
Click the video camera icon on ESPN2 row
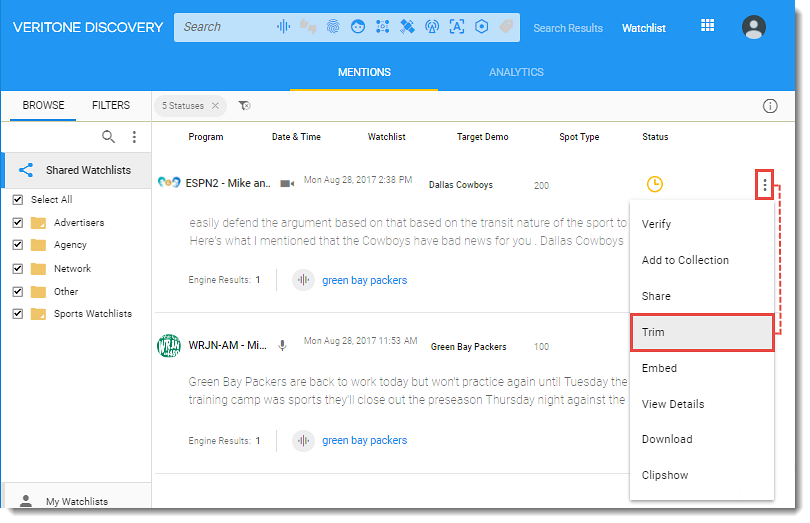click(x=287, y=183)
